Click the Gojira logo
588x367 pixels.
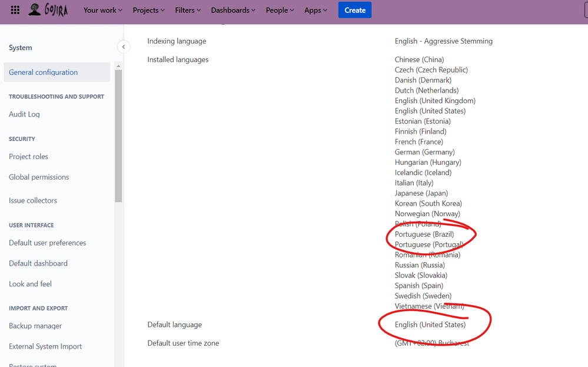pyautogui.click(x=48, y=10)
